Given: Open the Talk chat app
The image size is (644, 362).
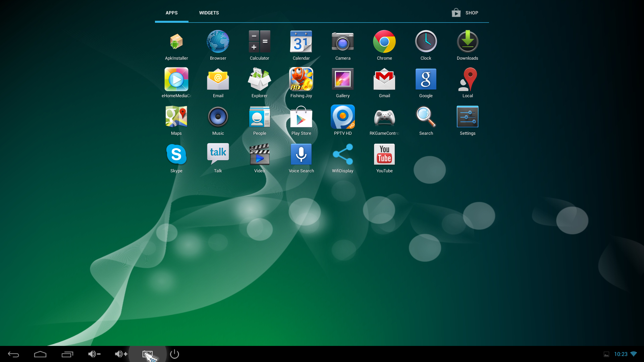Looking at the screenshot, I should click(218, 154).
